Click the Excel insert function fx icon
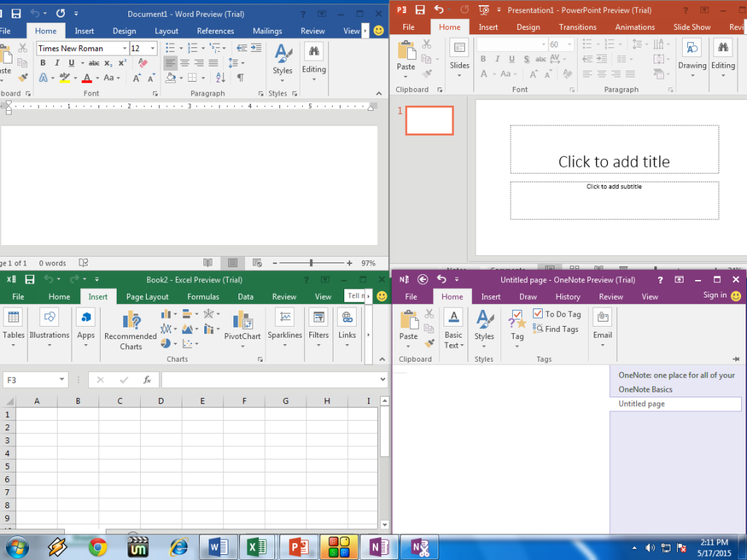747x560 pixels. click(147, 380)
